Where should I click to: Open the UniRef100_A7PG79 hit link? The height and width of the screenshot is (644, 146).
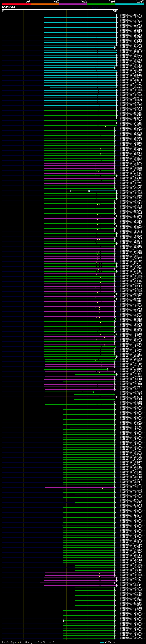[x=131, y=20]
